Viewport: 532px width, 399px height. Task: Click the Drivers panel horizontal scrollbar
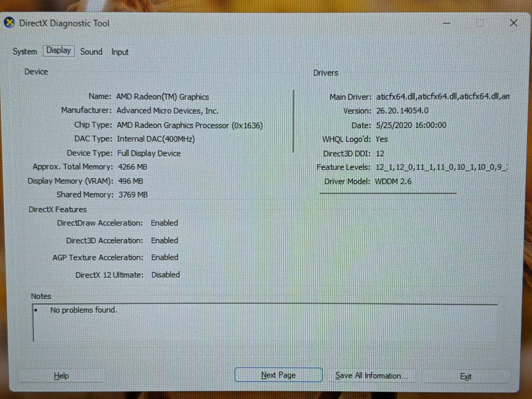click(x=388, y=193)
